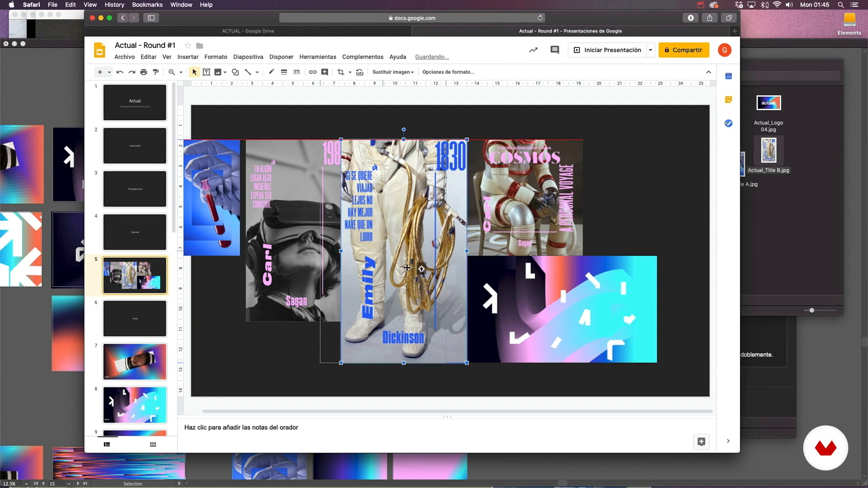The height and width of the screenshot is (488, 868).
Task: Show side panel chevron
Action: [728, 441]
